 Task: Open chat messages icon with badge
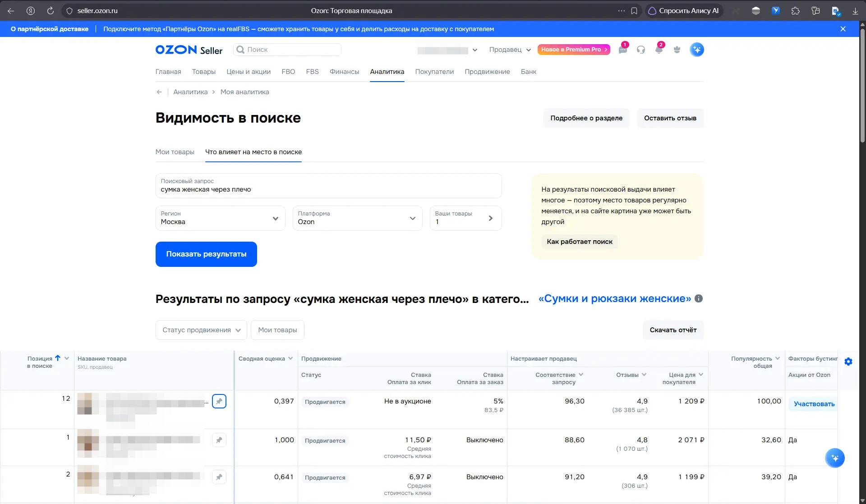(623, 50)
